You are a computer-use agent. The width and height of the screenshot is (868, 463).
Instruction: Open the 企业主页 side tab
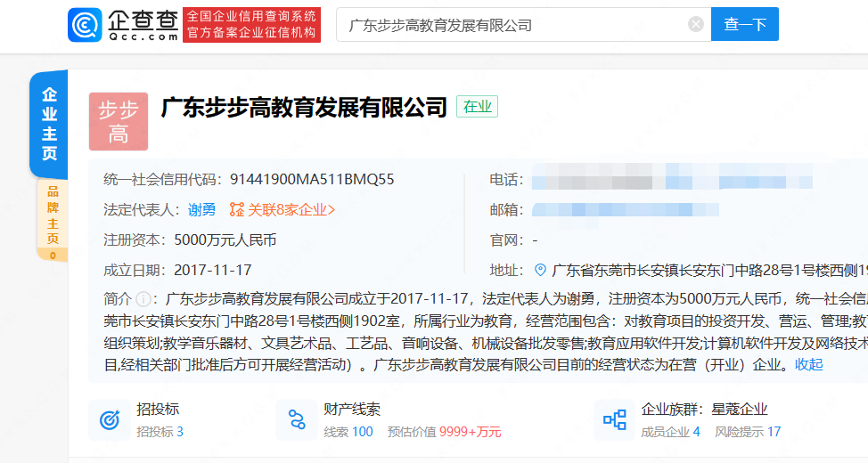(49, 124)
